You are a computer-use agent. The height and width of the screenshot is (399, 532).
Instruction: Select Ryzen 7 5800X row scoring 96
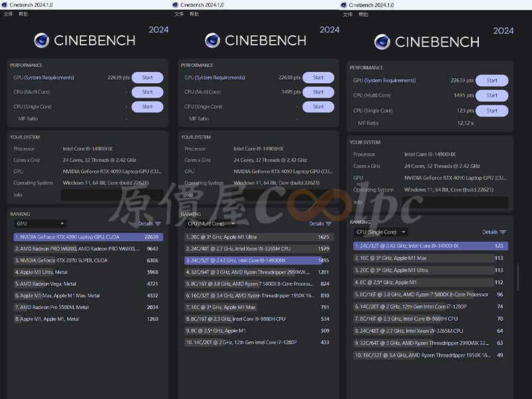click(x=430, y=295)
